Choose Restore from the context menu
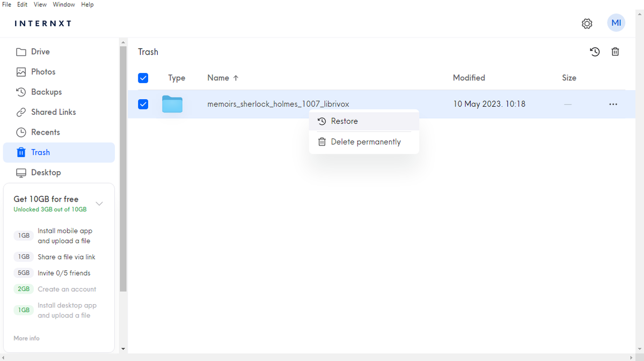 point(345,121)
